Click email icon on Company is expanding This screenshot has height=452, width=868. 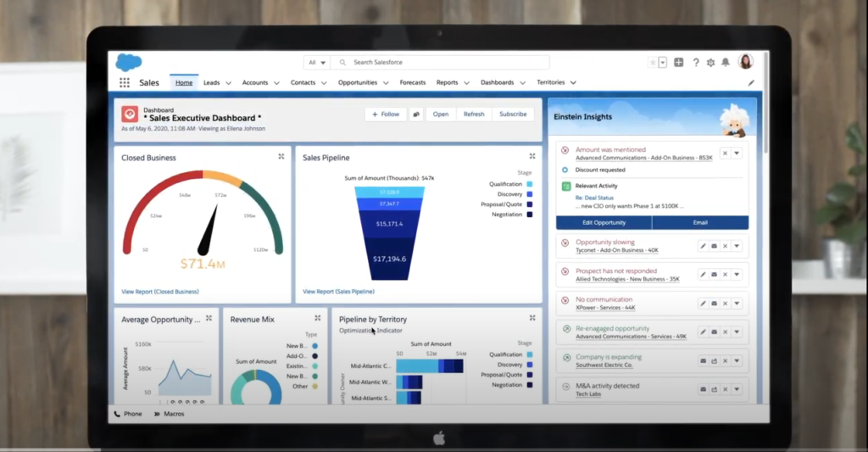point(703,360)
